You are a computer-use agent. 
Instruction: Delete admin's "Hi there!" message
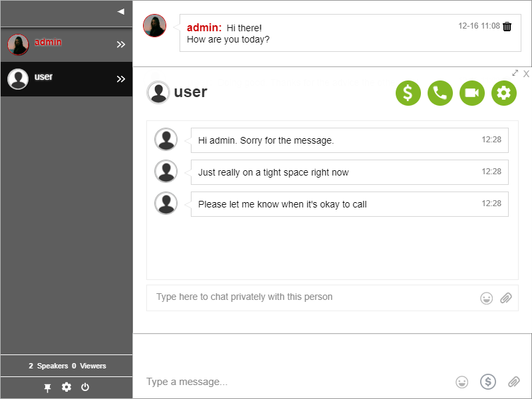[506, 26]
